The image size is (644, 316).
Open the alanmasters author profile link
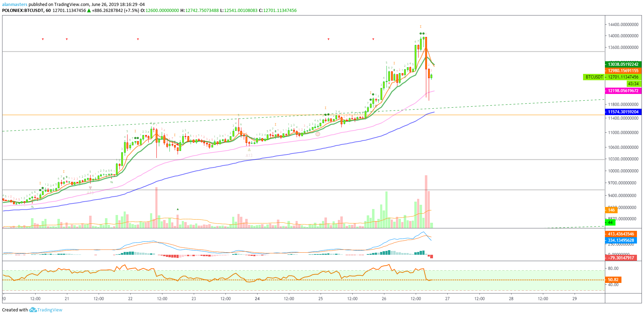[15, 5]
